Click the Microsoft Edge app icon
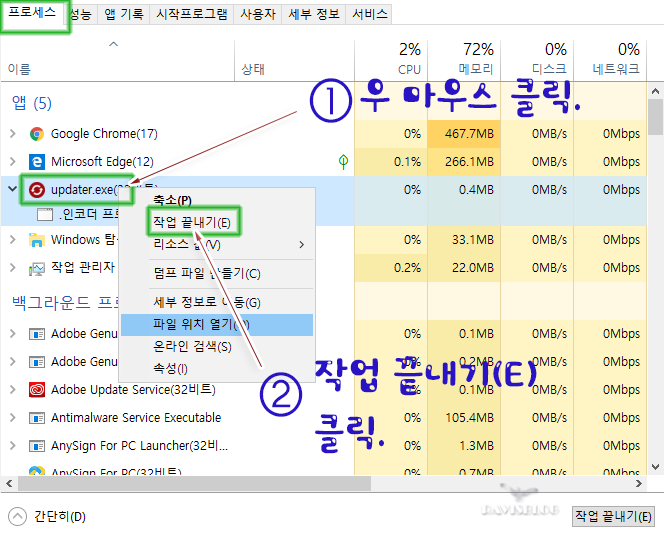664x541 pixels. 37,162
